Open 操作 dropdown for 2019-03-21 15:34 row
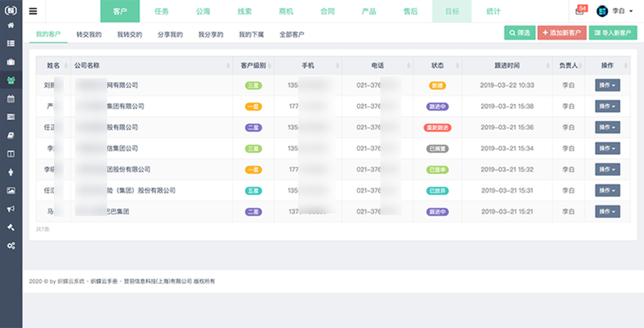 click(607, 148)
